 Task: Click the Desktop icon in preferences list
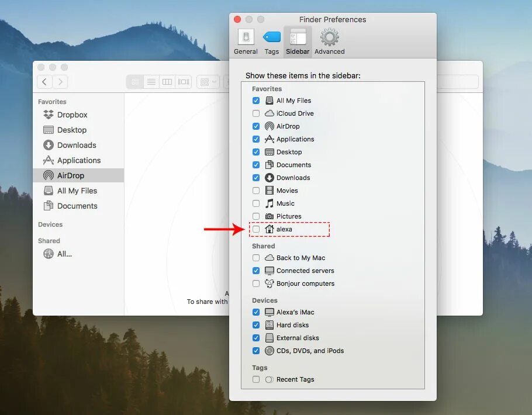coord(270,152)
